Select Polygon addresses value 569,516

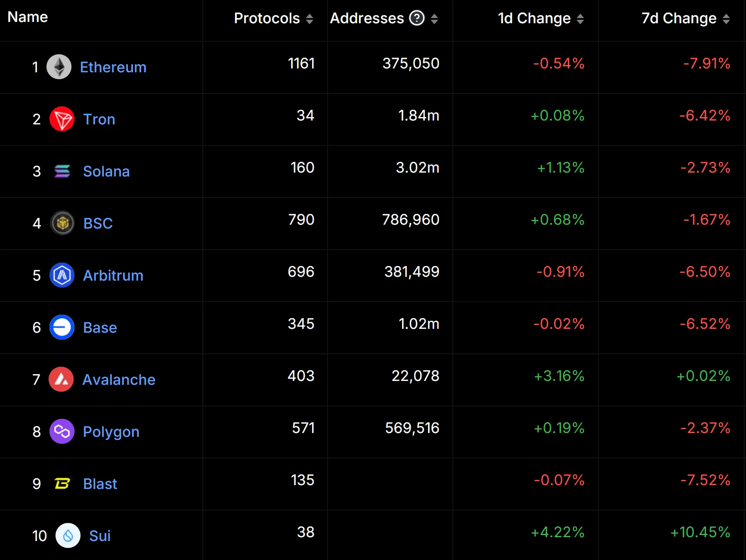pos(412,428)
